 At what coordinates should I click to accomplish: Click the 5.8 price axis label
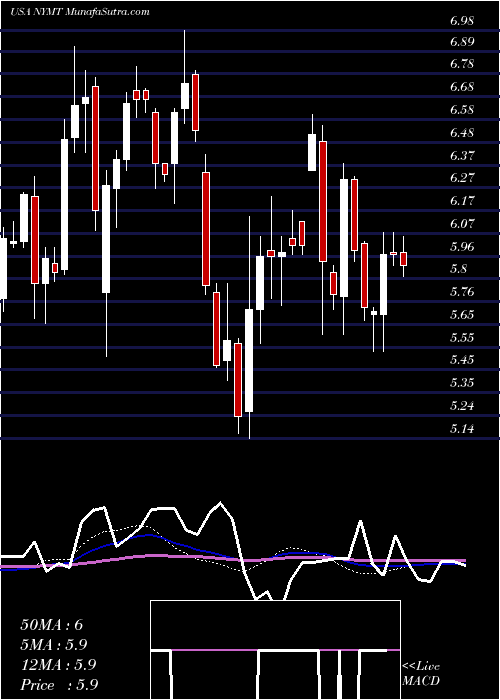[x=458, y=269]
